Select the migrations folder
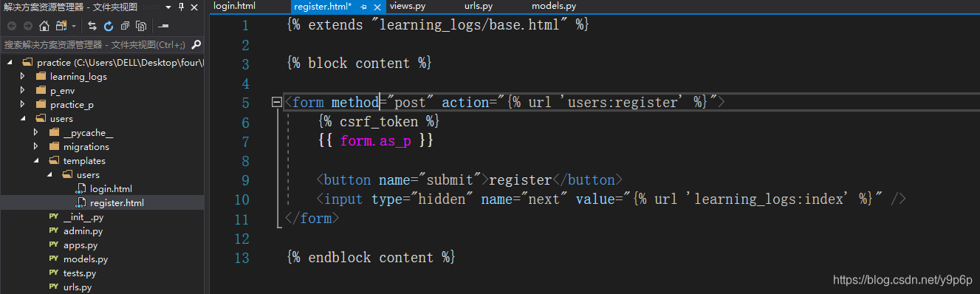Viewport: 980px width, 294px height. pyautogui.click(x=86, y=146)
